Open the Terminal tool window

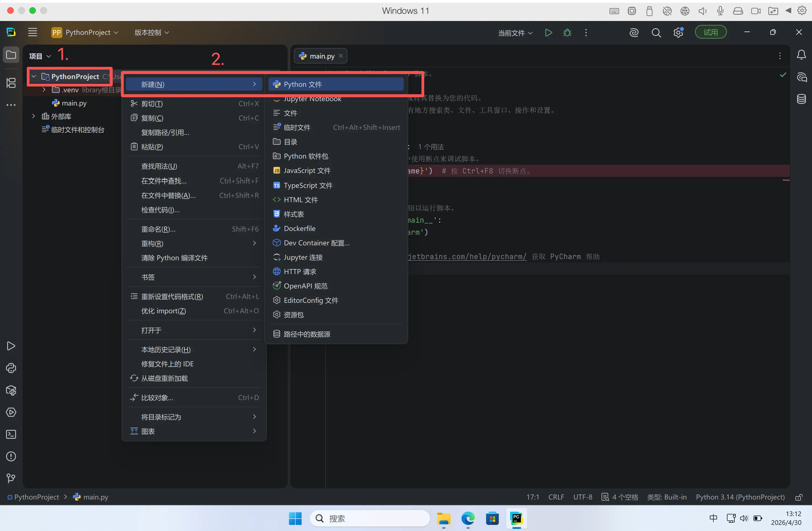pyautogui.click(x=11, y=434)
